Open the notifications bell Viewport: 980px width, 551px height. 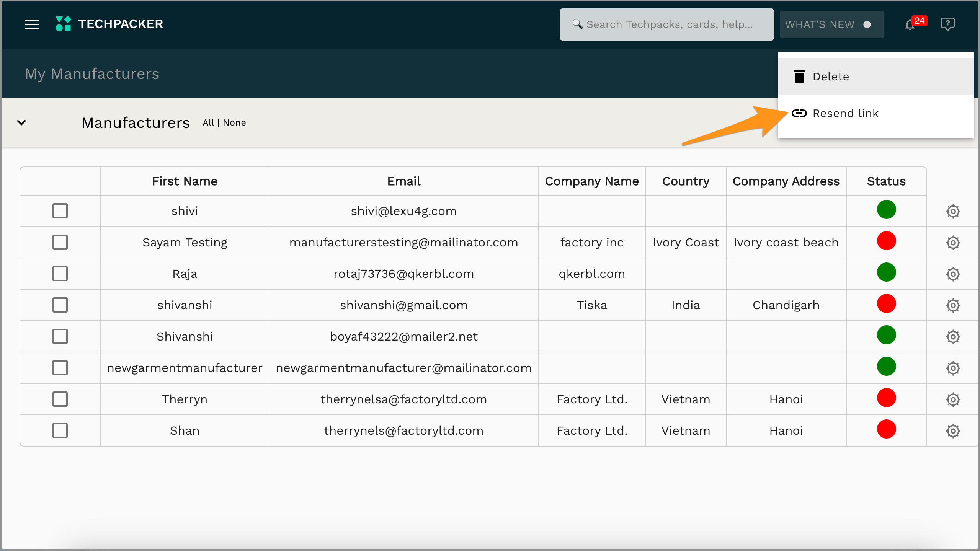(x=910, y=25)
